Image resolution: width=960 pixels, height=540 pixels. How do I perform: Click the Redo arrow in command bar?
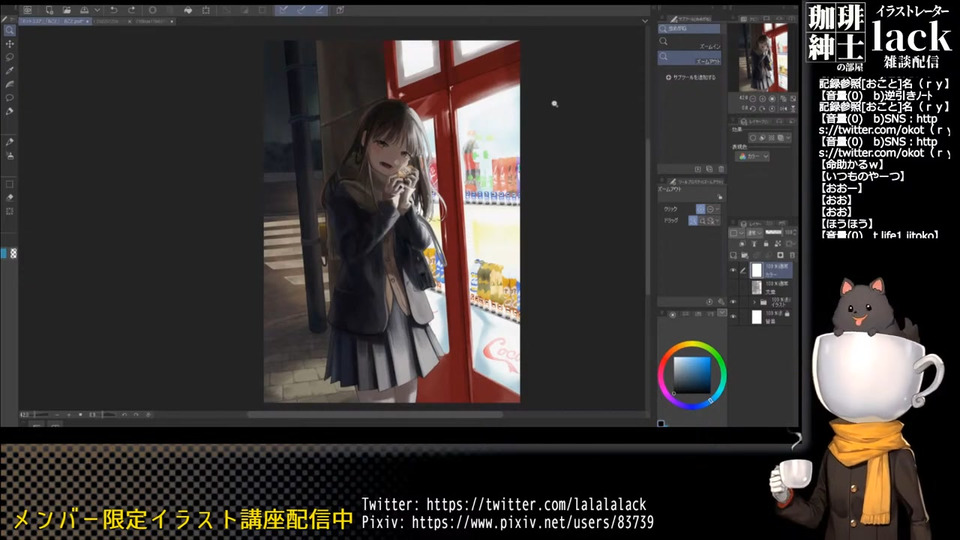tap(132, 10)
